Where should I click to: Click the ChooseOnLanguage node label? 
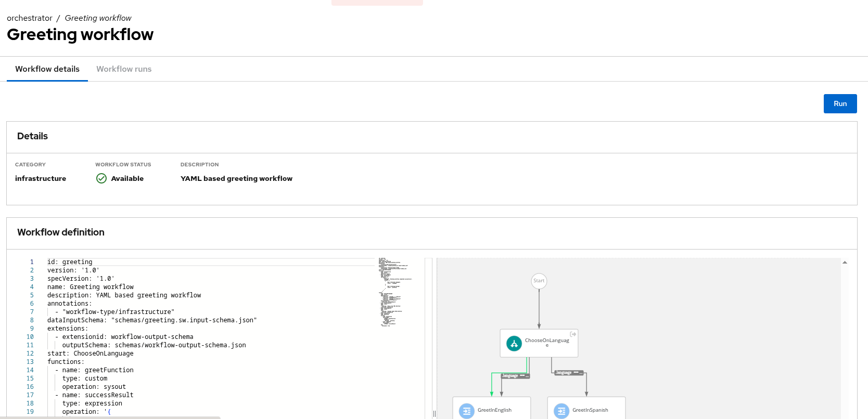coord(547,343)
